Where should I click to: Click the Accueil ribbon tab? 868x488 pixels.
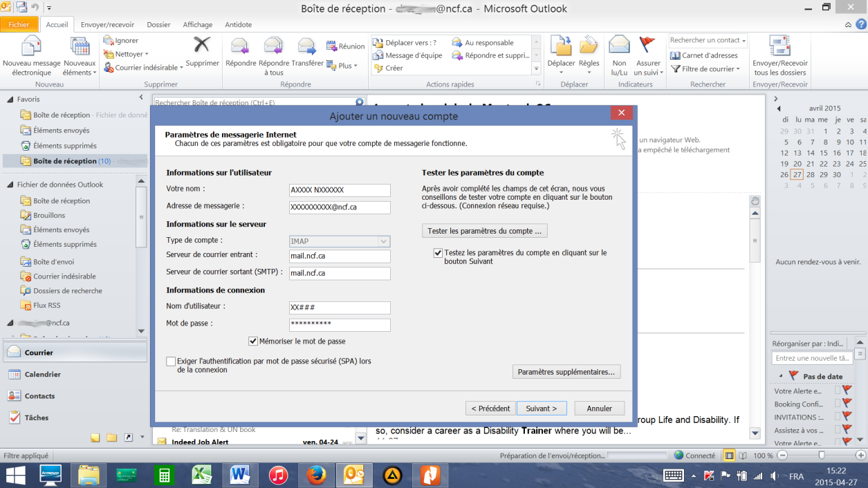point(57,24)
